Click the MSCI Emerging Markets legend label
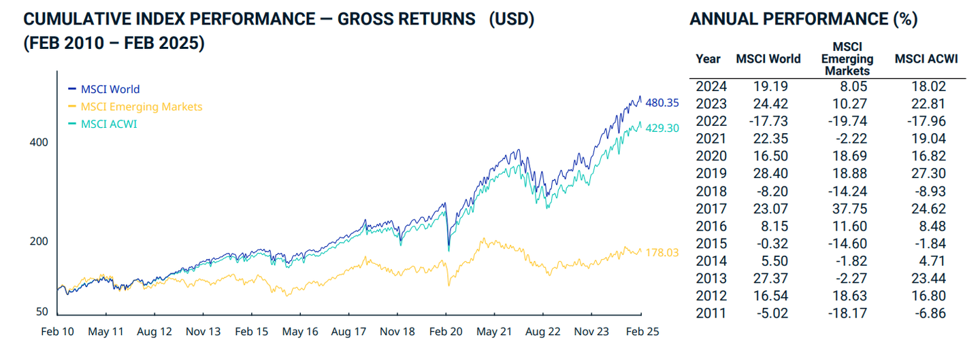The width and height of the screenshot is (980, 344). click(x=141, y=107)
